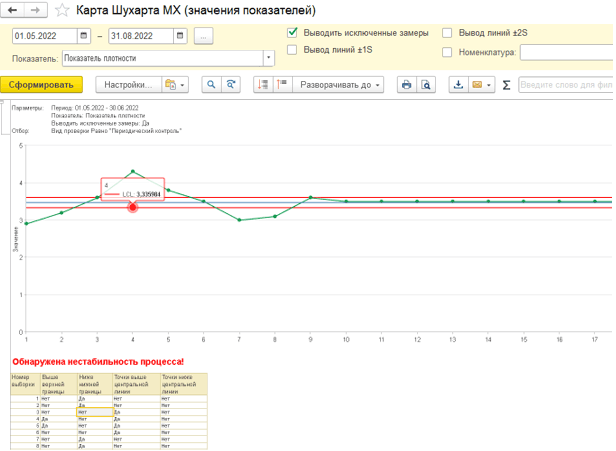The height and width of the screenshot is (451, 616).
Task: Click the period selection '...' button
Action: 204,36
